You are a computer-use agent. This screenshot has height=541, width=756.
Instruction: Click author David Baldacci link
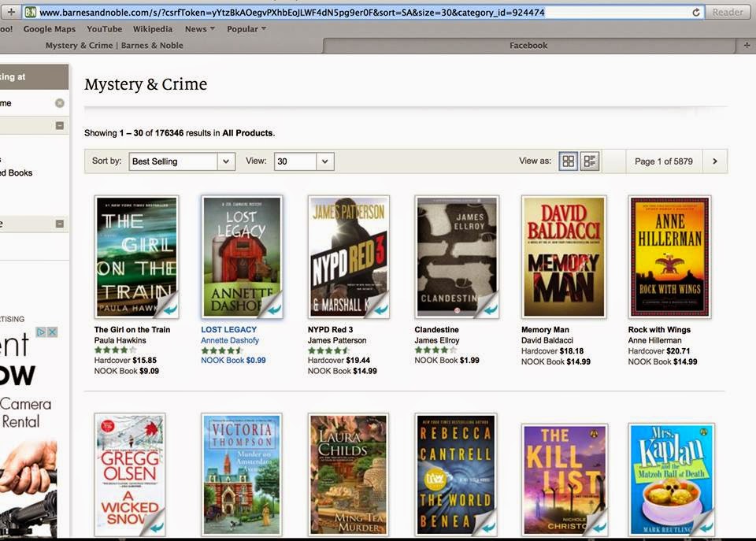click(x=547, y=340)
